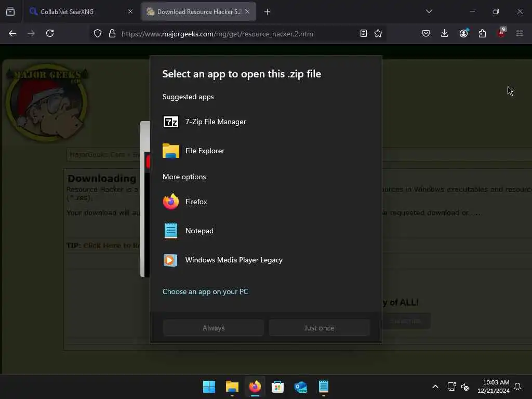This screenshot has height=399, width=532.
Task: Open extensions puzzle icon
Action: [482, 33]
